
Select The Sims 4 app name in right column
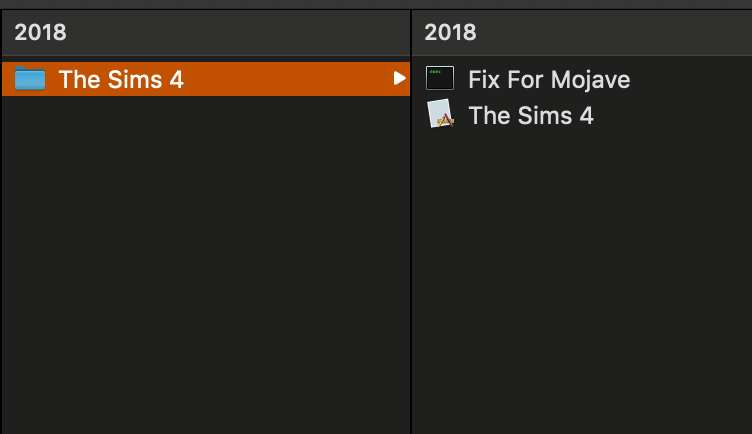531,116
